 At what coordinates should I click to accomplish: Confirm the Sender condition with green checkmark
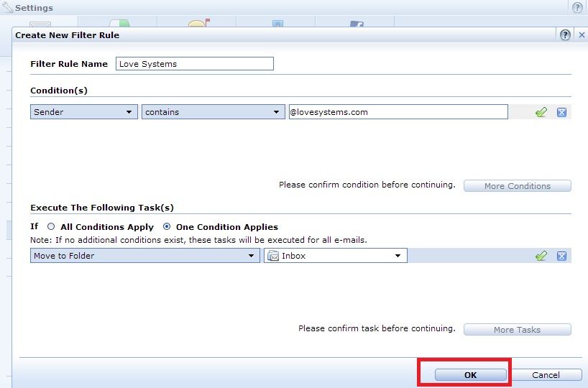click(541, 112)
